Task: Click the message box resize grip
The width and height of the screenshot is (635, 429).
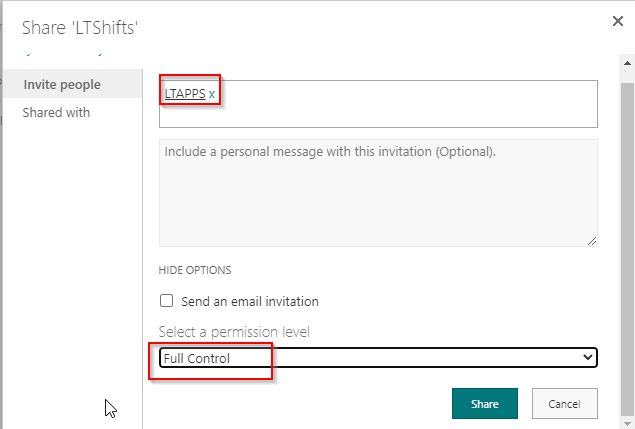Action: click(592, 240)
